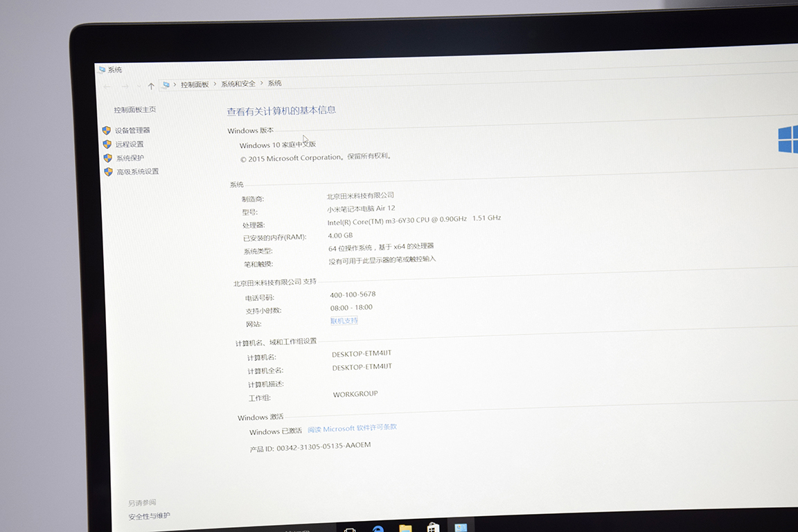The width and height of the screenshot is (798, 532).
Task: Open 安全性与维护 under 另请参阅
Action: point(149,516)
